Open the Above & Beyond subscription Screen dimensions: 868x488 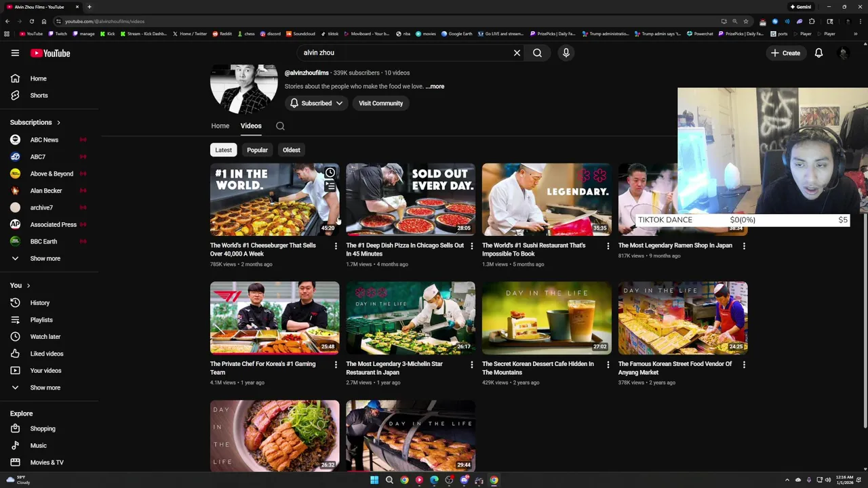click(51, 174)
